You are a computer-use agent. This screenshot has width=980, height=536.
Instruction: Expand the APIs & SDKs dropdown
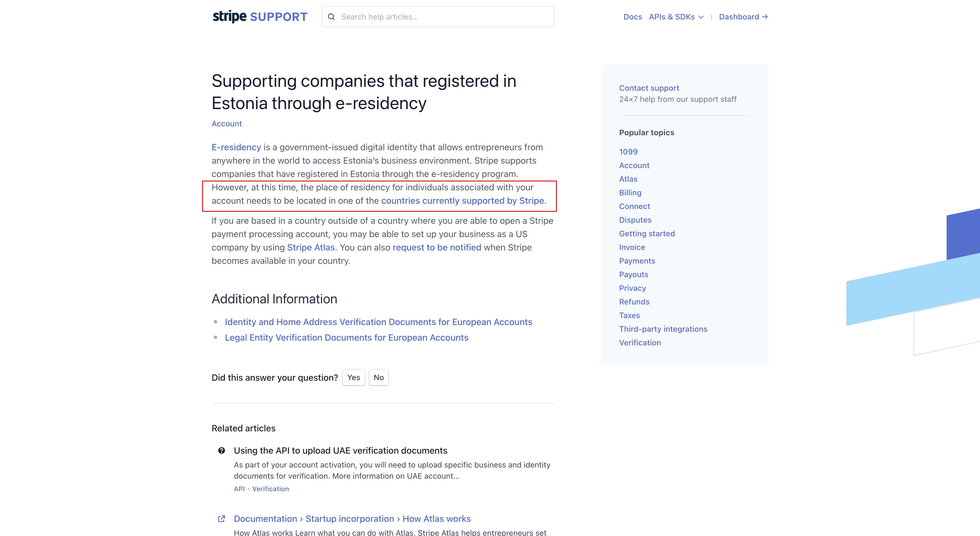tap(676, 17)
